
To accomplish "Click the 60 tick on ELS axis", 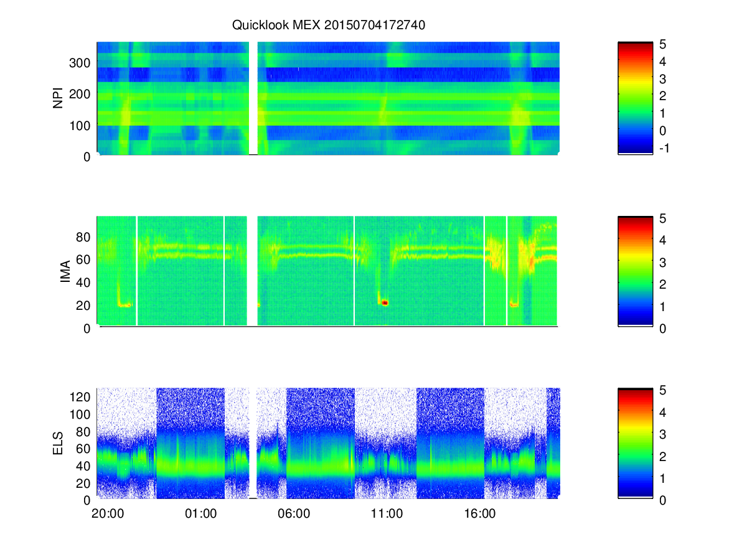I will coord(85,448).
